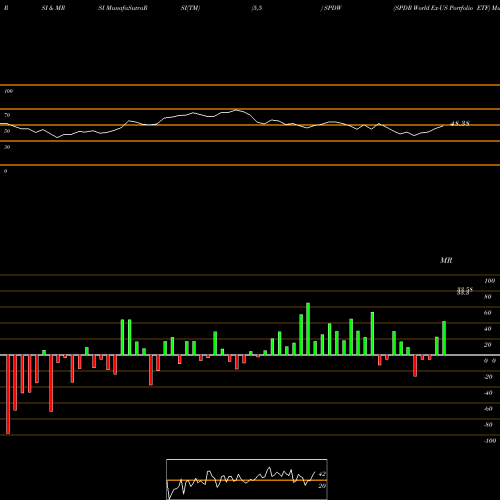Click the 60 label on MR axis
This screenshot has height=500, width=500.
(x=488, y=313)
